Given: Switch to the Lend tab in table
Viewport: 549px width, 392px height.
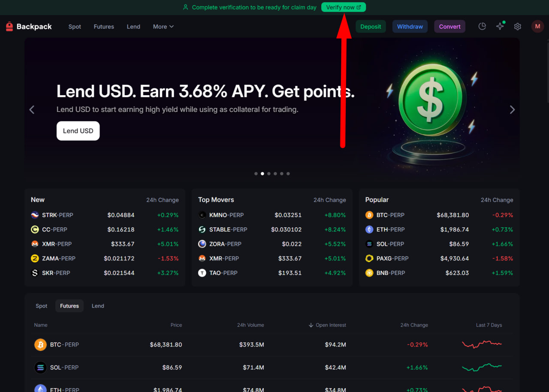Looking at the screenshot, I should 98,306.
